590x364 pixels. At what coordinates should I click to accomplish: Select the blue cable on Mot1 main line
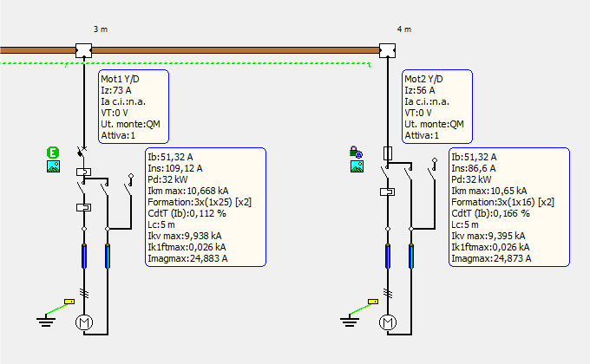pos(84,257)
